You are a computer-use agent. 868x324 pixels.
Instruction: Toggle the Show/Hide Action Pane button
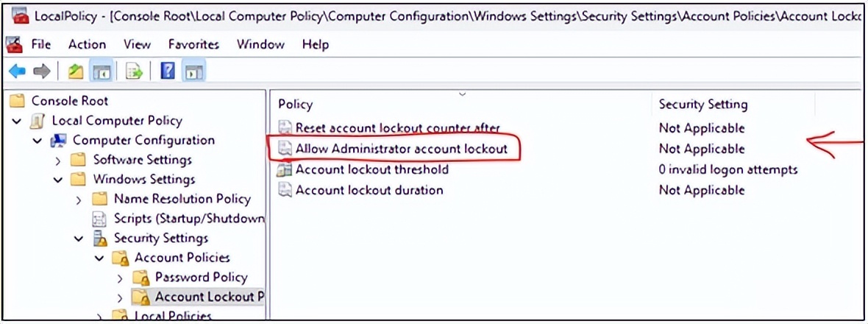193,71
